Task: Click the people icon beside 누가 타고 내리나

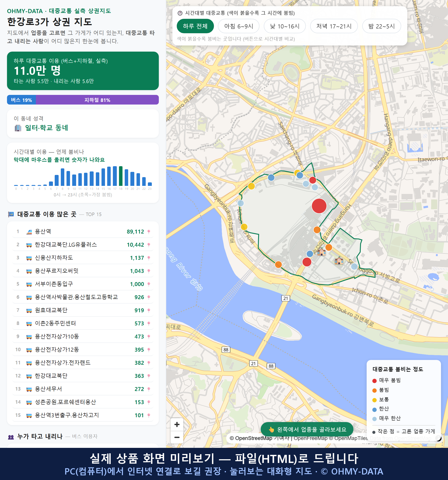Action: tap(11, 436)
